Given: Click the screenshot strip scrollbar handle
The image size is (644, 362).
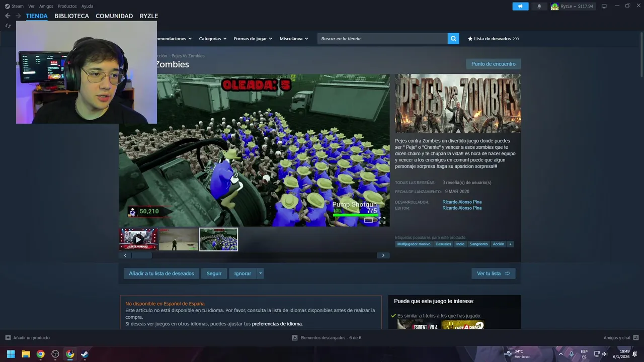Looking at the screenshot, I should click(142, 255).
